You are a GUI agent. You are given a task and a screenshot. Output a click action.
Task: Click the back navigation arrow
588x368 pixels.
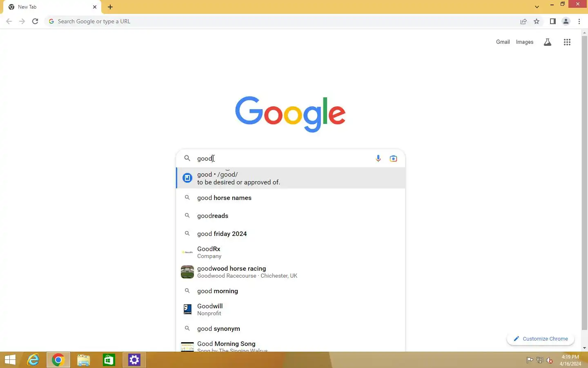9,21
